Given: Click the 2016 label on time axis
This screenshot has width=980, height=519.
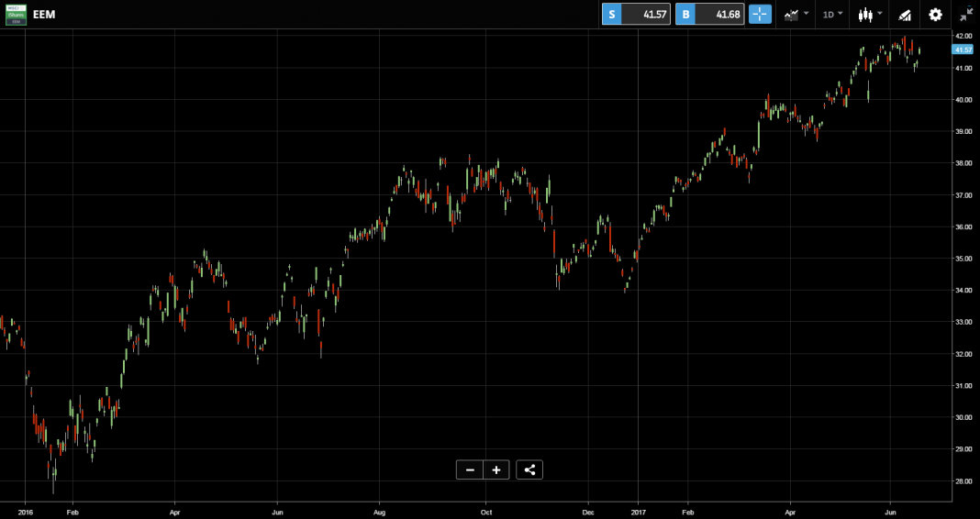Looking at the screenshot, I should 25,513.
